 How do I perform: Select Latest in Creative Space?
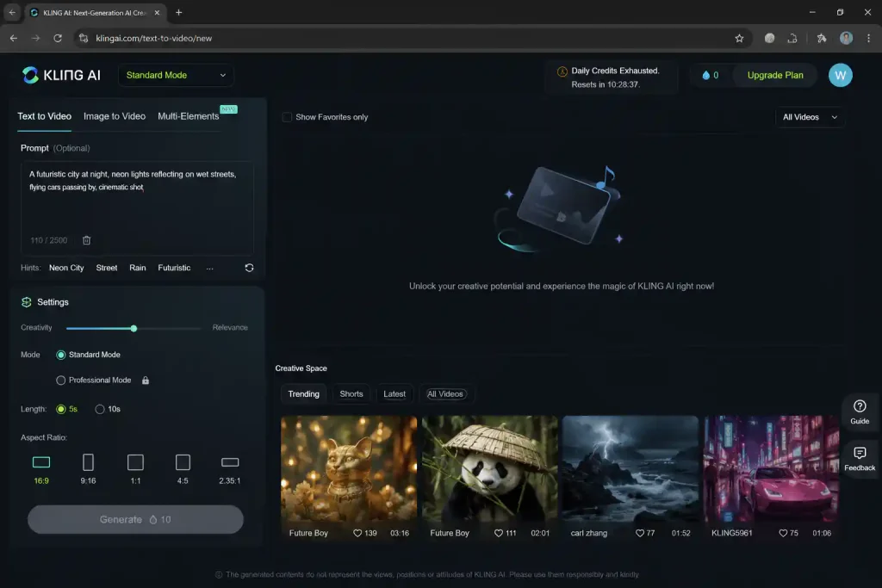click(394, 394)
